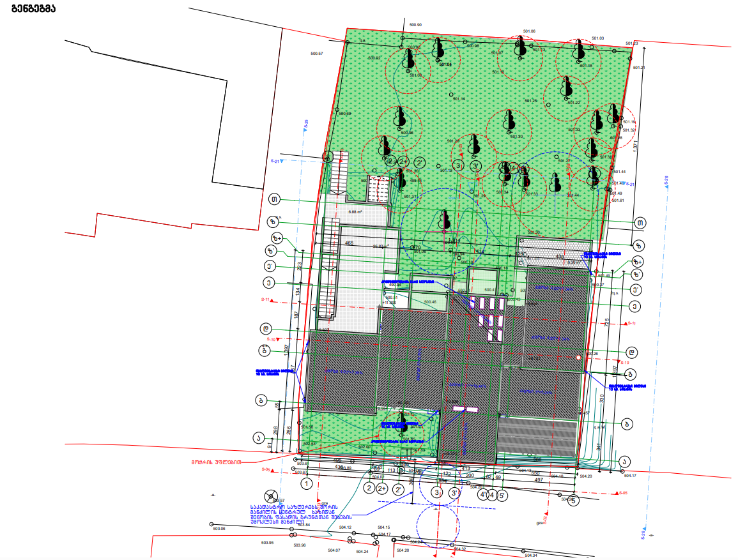Screen dimensions: 738x560
Task: Select the left-side axis bubble labeled თ
Action: tap(275, 200)
